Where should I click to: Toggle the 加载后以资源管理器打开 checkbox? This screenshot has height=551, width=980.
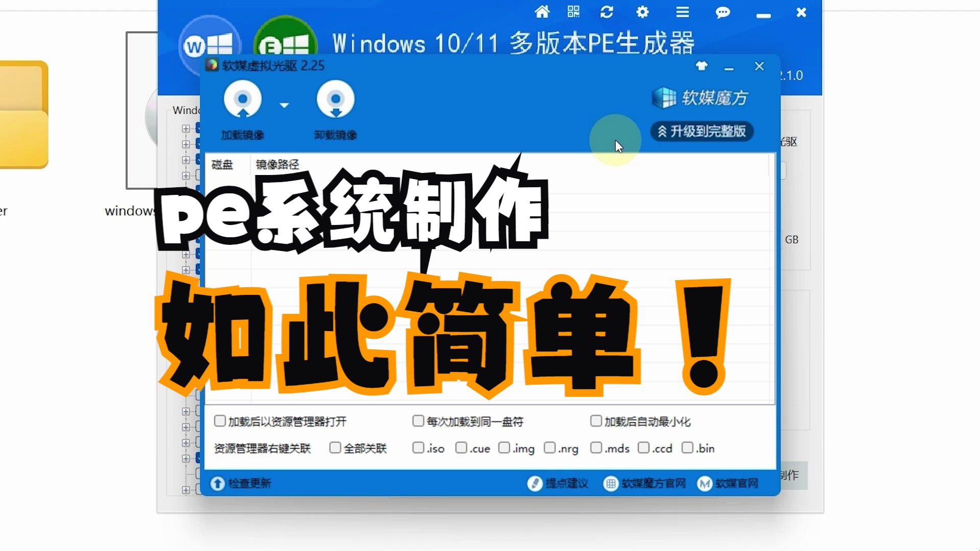point(220,420)
